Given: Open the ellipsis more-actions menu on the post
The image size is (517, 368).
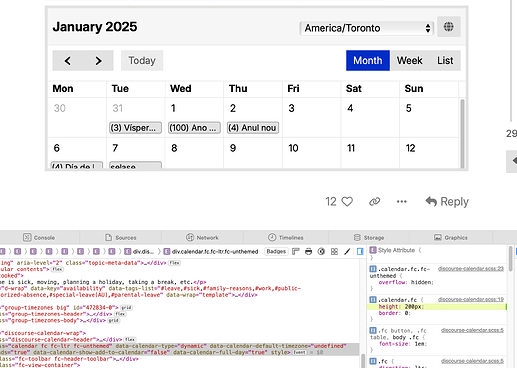Looking at the screenshot, I should (x=402, y=202).
